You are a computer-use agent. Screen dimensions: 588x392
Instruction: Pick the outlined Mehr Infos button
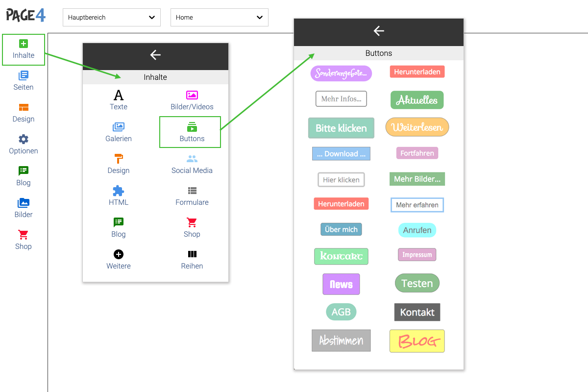(x=341, y=99)
